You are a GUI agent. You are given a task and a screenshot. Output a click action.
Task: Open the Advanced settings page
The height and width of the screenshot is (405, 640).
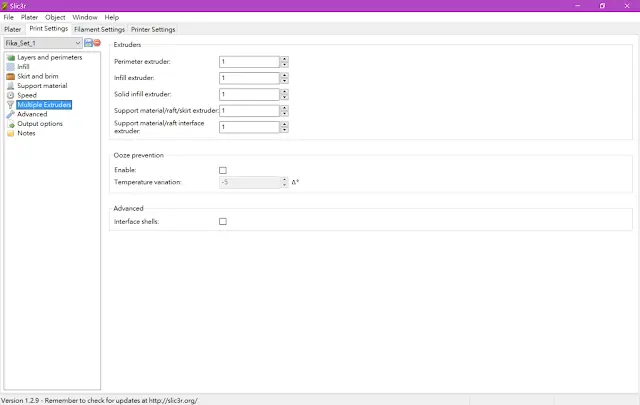pyautogui.click(x=32, y=114)
